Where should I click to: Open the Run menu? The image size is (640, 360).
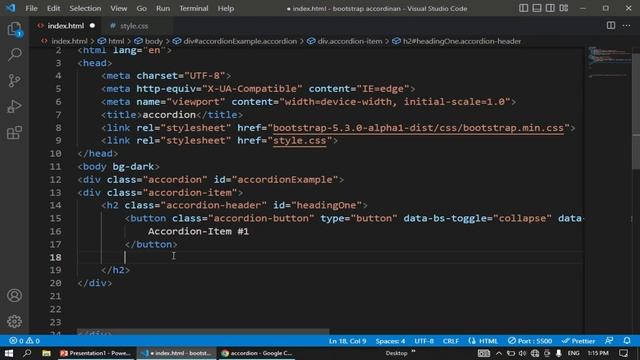[x=163, y=8]
